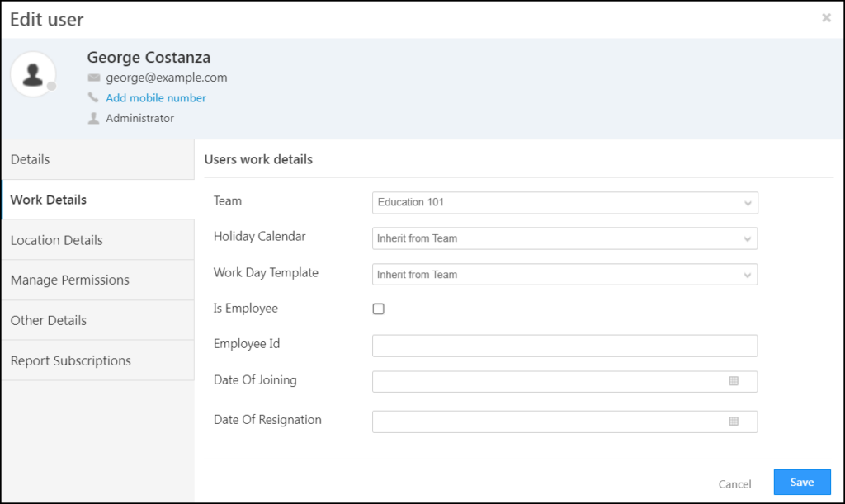Click the Add mobile number link
The image size is (845, 504).
[x=155, y=97]
